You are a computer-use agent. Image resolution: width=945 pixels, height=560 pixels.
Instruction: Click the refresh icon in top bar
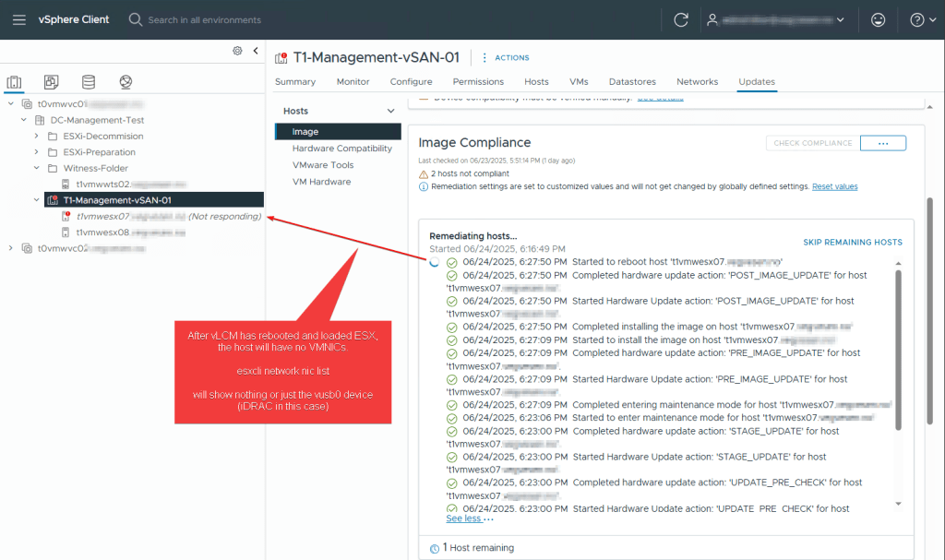[681, 19]
